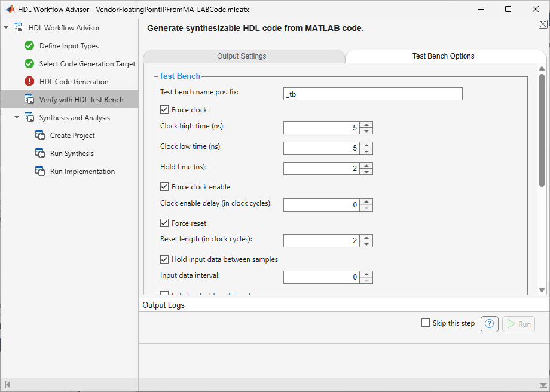Click the vertical scrollbar thumb in options panel
550x392 pixels.
542,130
